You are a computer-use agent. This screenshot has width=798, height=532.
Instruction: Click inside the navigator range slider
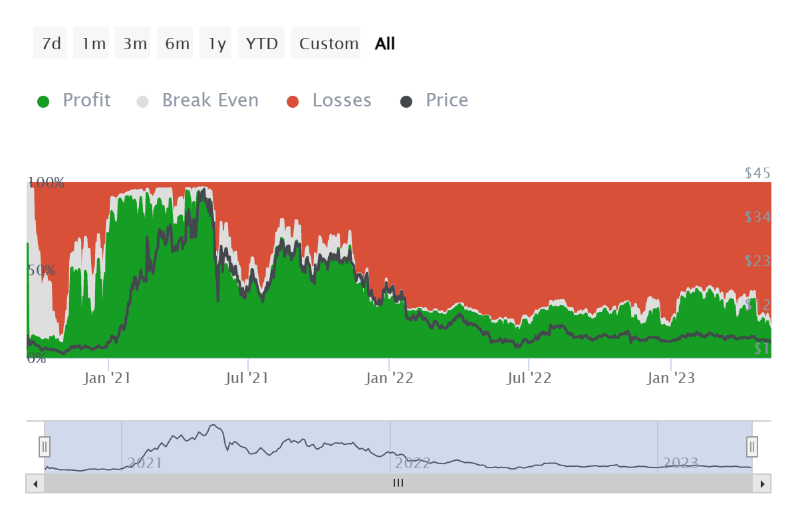[399, 446]
